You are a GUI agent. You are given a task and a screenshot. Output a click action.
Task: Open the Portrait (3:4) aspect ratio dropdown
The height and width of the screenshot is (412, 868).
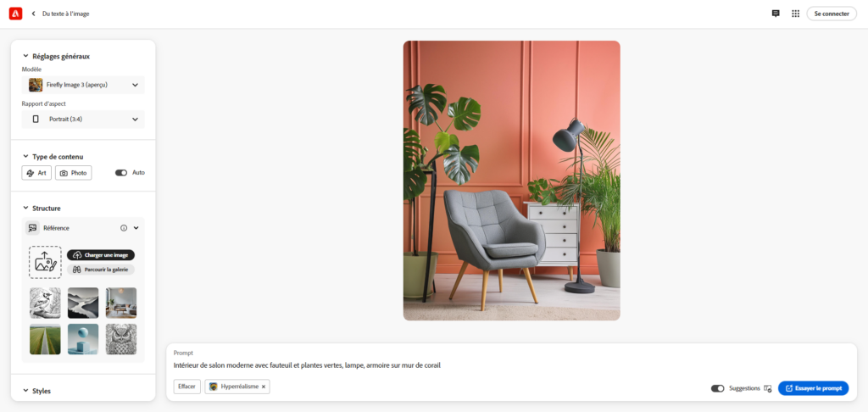[x=83, y=119]
